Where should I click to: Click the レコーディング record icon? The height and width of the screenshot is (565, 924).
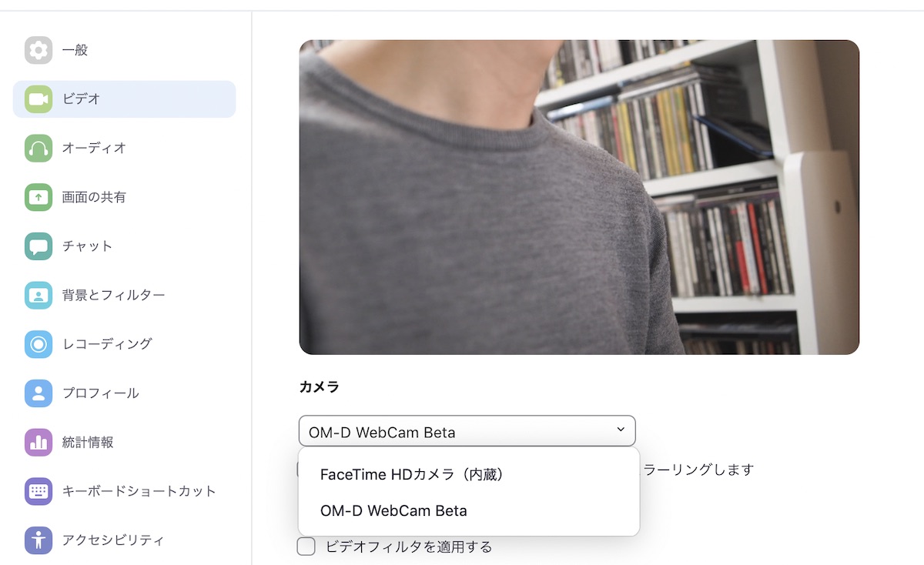point(38,344)
